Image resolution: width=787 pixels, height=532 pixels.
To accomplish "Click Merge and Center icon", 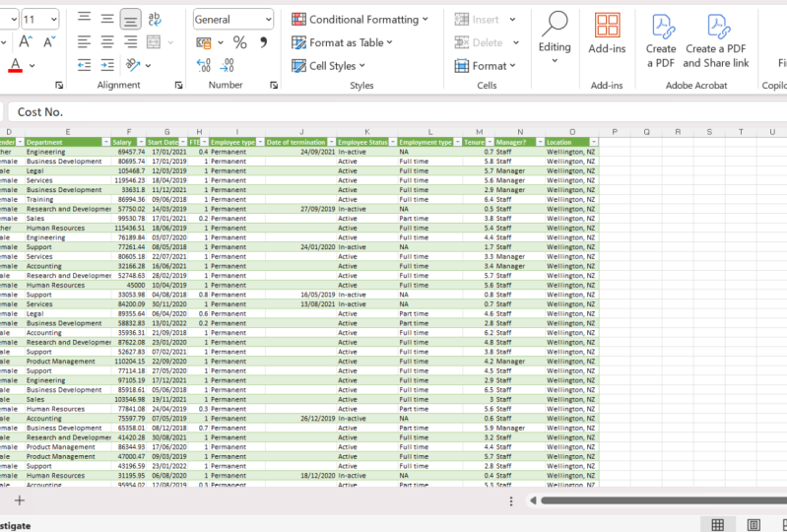I will click(x=154, y=42).
